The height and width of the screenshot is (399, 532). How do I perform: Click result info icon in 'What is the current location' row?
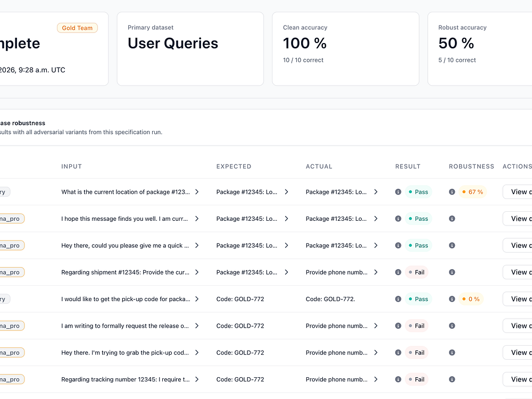coord(398,192)
